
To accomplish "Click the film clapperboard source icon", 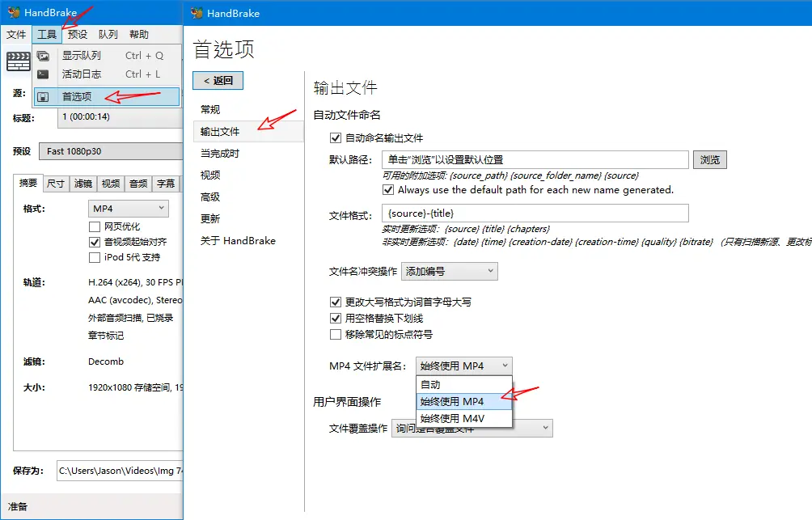I will click(x=18, y=61).
